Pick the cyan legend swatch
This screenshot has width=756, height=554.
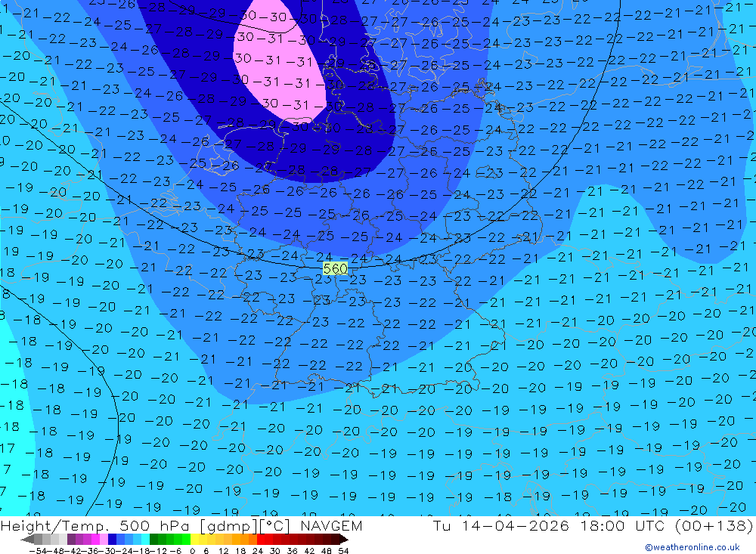pyautogui.click(x=145, y=539)
